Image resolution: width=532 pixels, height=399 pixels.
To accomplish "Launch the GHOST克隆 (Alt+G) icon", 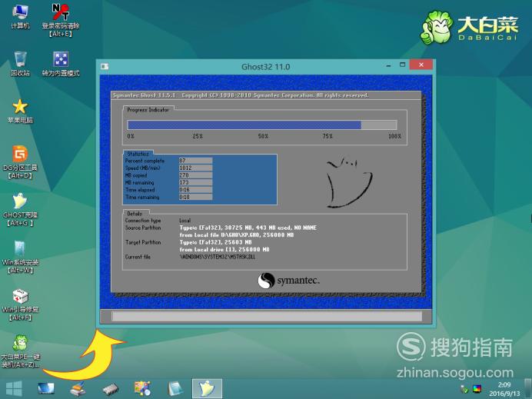I will click(20, 210).
